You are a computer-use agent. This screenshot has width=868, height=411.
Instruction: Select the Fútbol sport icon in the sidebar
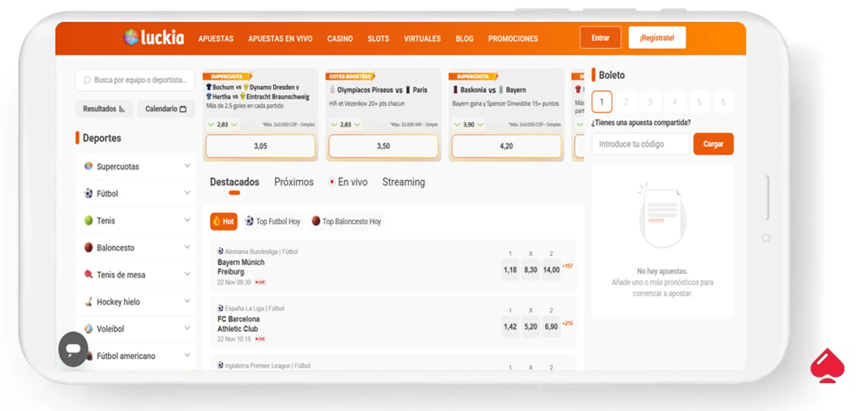click(89, 193)
